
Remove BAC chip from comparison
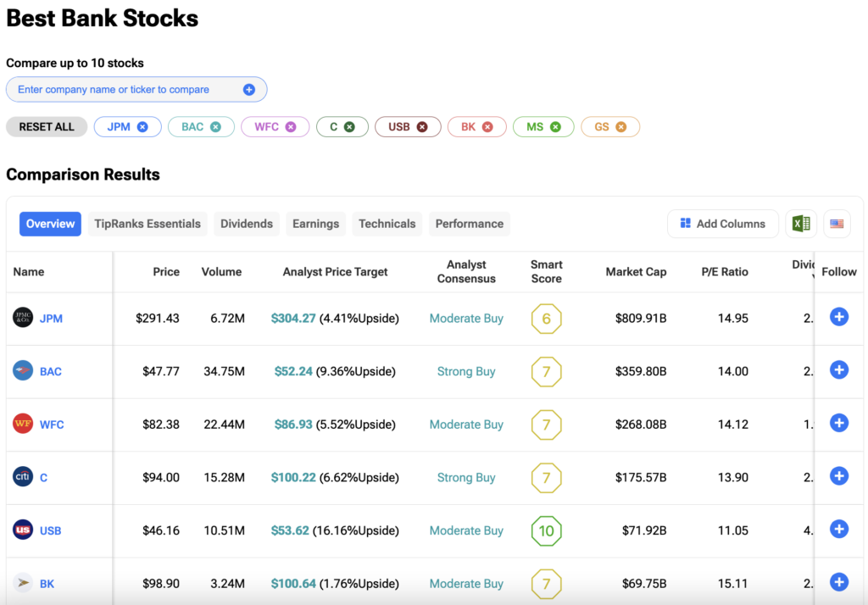215,127
